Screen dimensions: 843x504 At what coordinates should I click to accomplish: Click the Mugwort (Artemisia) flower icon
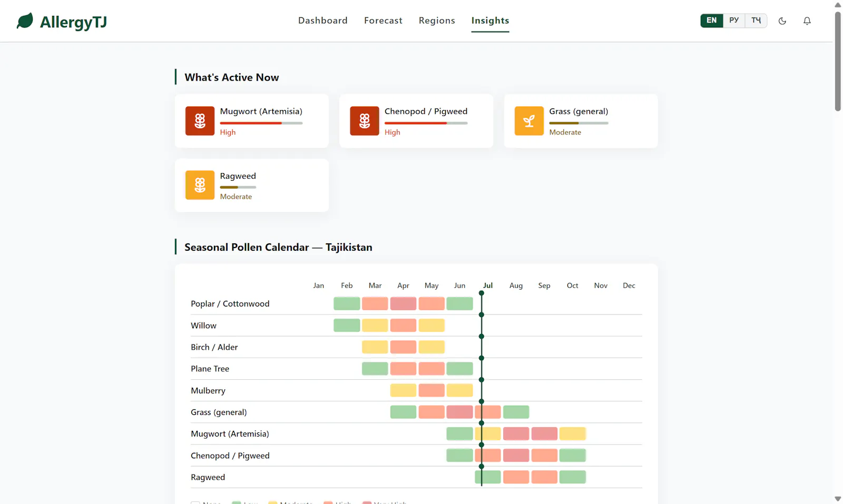click(200, 121)
